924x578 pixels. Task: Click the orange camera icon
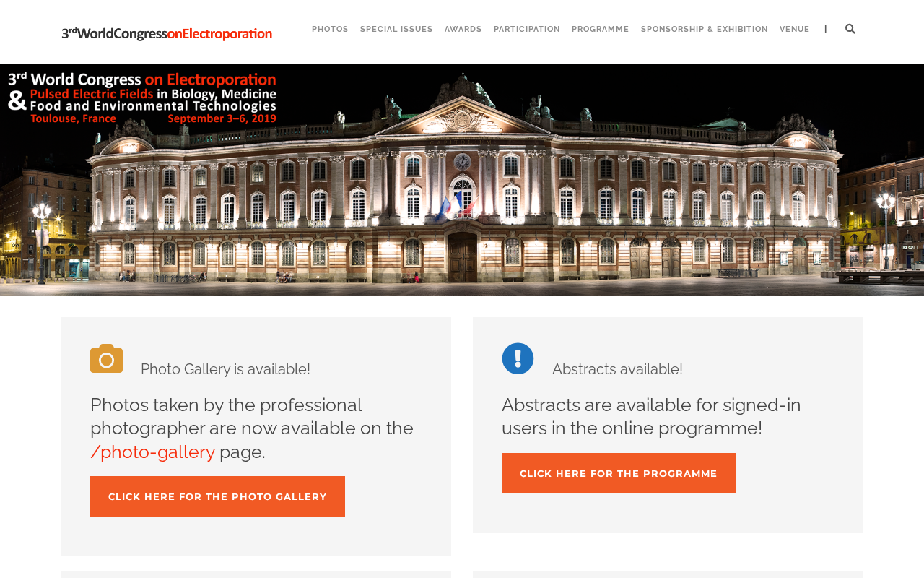point(106,358)
